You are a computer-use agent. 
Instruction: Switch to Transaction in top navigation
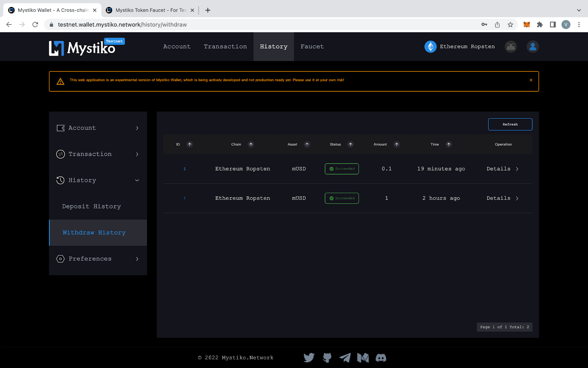[x=225, y=47]
